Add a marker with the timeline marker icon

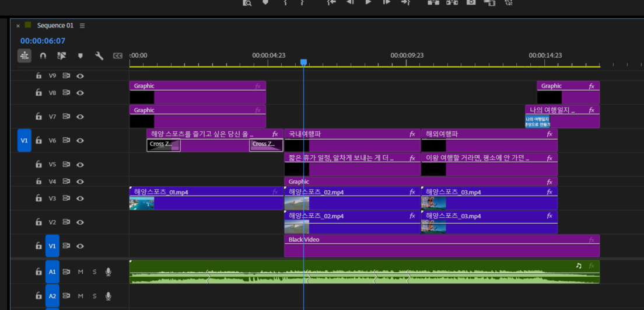pyautogui.click(x=80, y=56)
